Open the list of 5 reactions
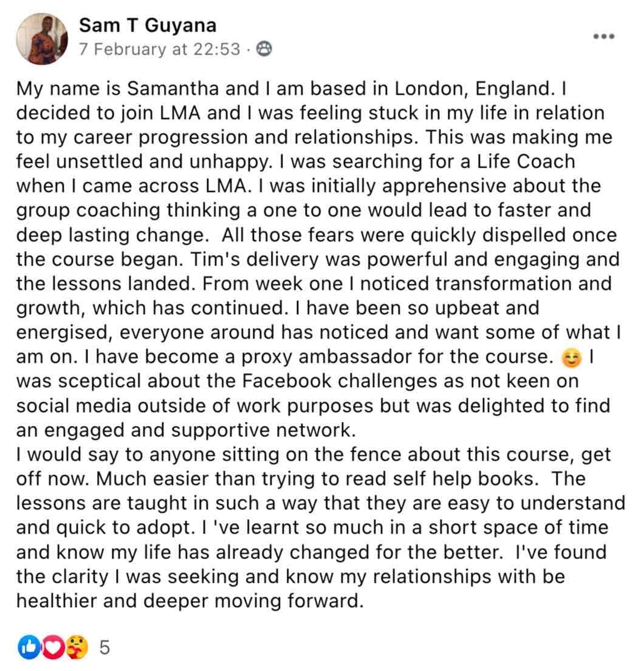644x671 pixels. coord(104,647)
